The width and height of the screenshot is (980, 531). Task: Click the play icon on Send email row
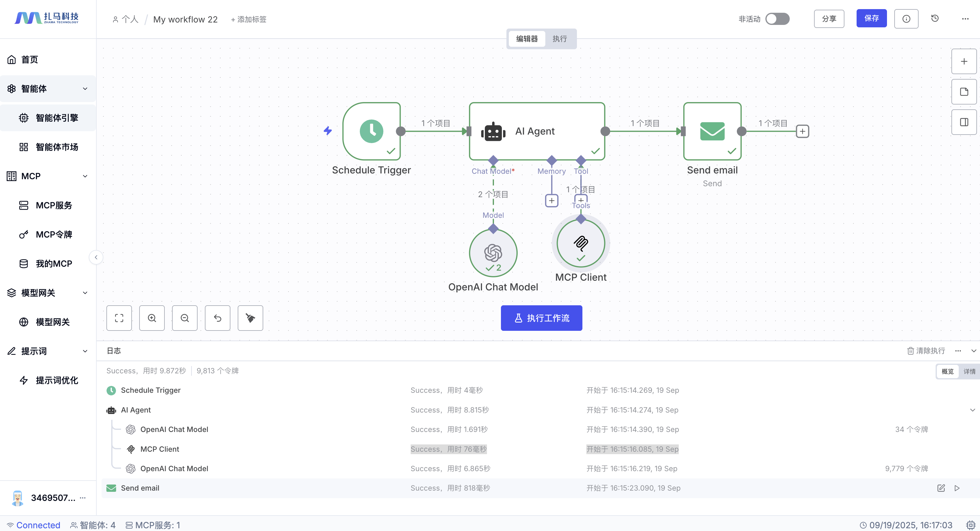click(x=957, y=488)
